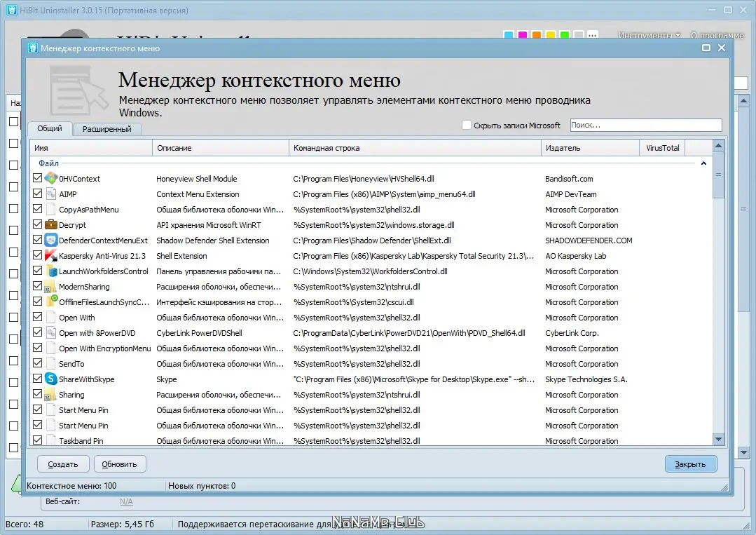Select the magenta theme color swatch

522,35
